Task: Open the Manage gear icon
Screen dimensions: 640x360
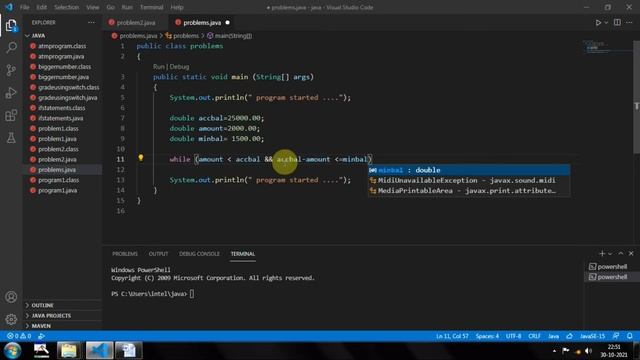Action: (x=11, y=319)
